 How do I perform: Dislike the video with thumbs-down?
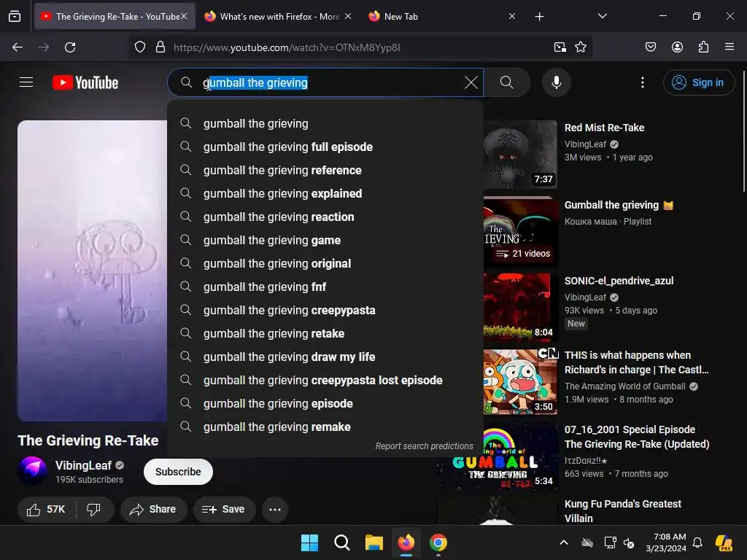[94, 509]
